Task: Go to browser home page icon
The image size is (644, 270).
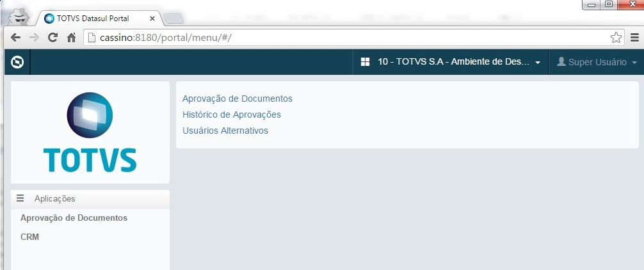Action: (x=72, y=38)
